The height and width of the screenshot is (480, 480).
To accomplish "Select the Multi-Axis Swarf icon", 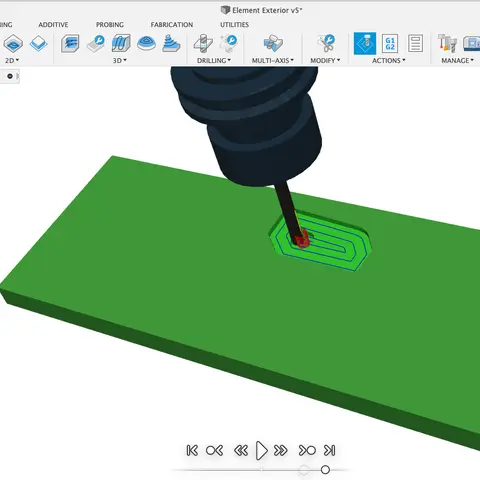I will (x=273, y=43).
